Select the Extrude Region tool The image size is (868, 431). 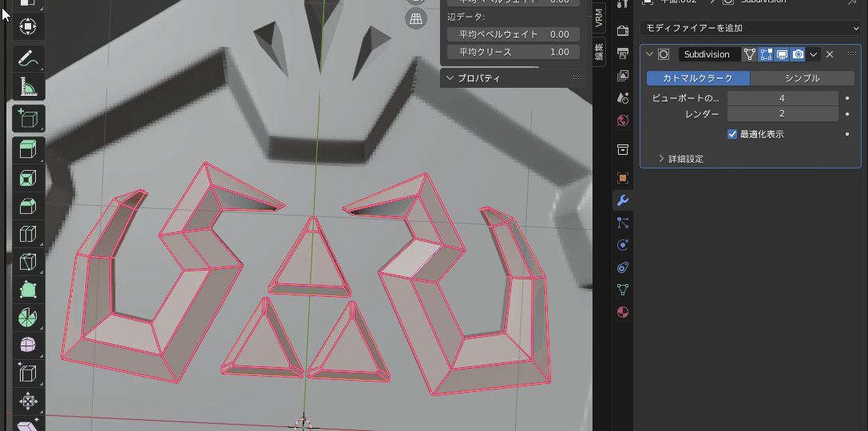[x=28, y=149]
